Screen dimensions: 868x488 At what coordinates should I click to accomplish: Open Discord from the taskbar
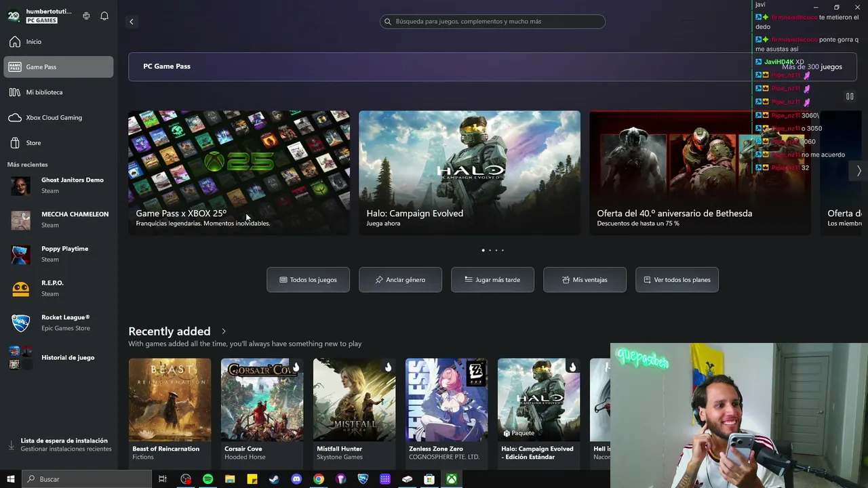[296, 479]
